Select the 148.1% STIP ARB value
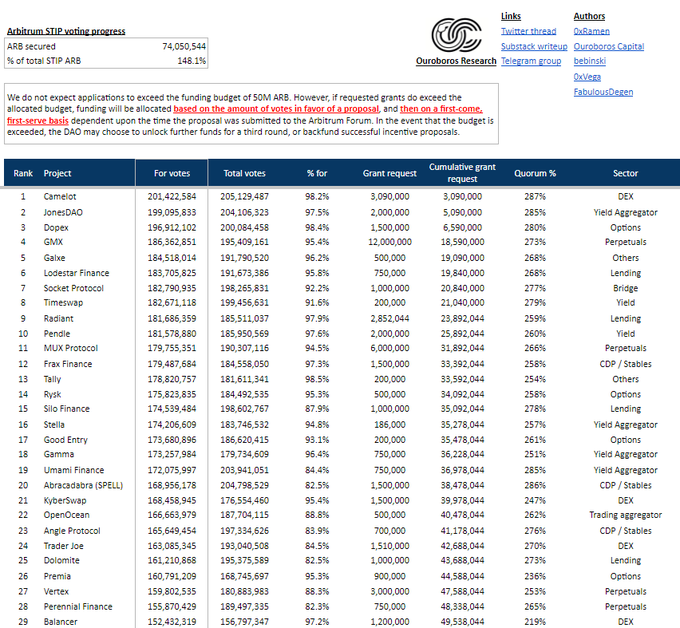680x628 pixels. click(191, 61)
